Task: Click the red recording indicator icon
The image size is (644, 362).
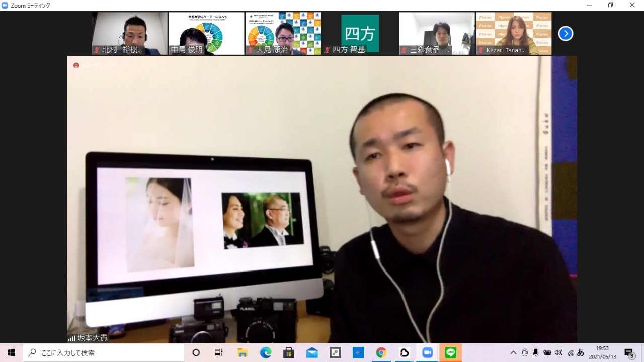Action: [76, 65]
